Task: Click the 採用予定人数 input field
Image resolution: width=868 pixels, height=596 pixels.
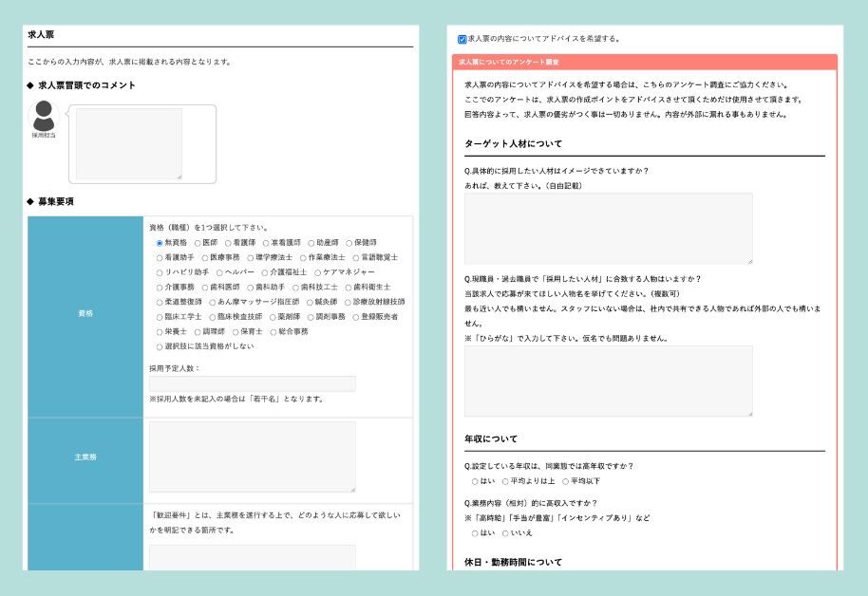Action: point(252,383)
